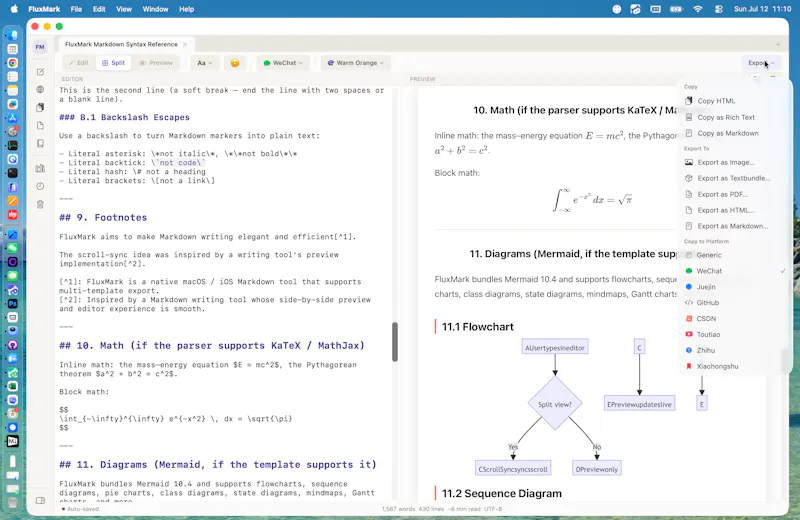This screenshot has height=520, width=800.
Task: Click the '11.1 Flowchart' preview heading
Action: coord(478,327)
